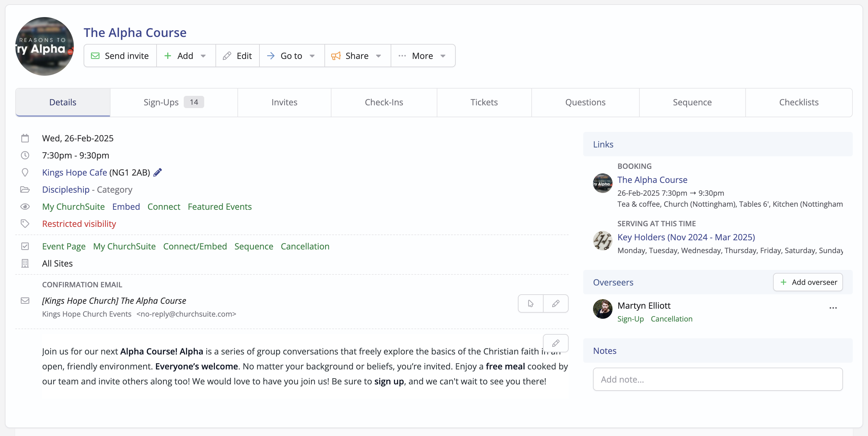Viewport: 868px width, 436px height.
Task: Click the green plus Add icon
Action: click(168, 56)
